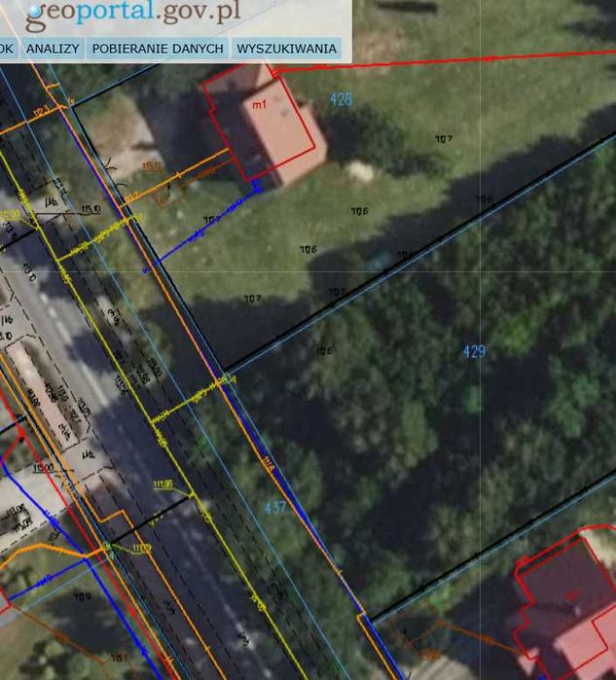Screen dimensions: 616x680
Task: Click the underlined black 115.10 label
Action: click(x=91, y=209)
